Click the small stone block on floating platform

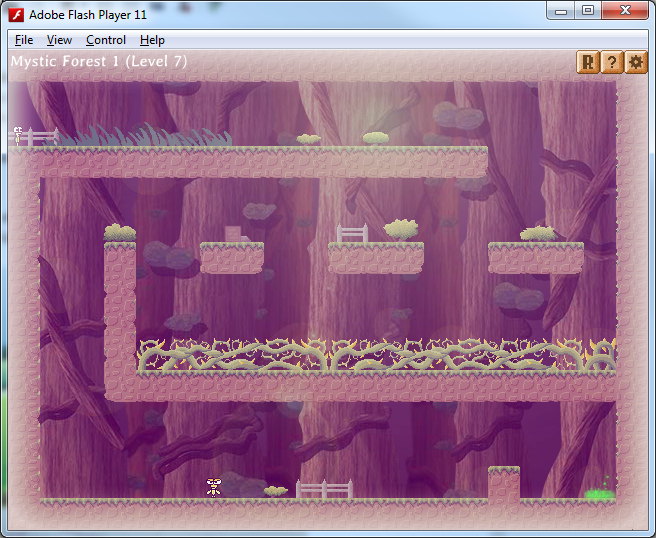(233, 233)
